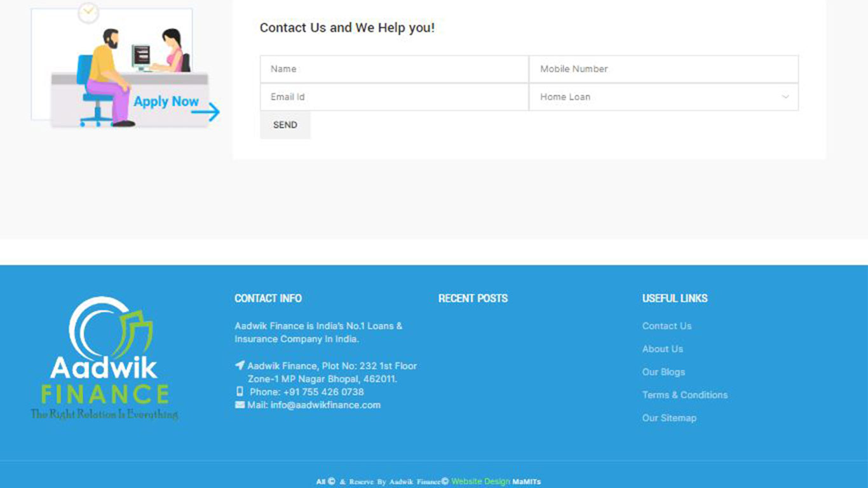Screen dimensions: 868x488
Task: Click the info@aadwikfinance.com email address
Action: click(x=325, y=405)
